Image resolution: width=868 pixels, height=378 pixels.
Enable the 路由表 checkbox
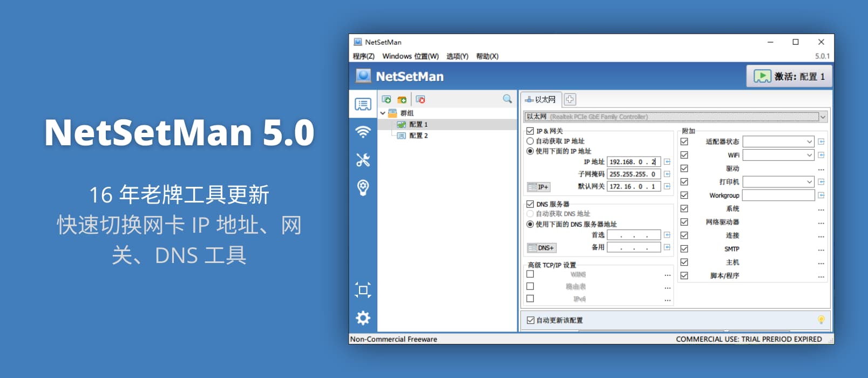pyautogui.click(x=530, y=287)
